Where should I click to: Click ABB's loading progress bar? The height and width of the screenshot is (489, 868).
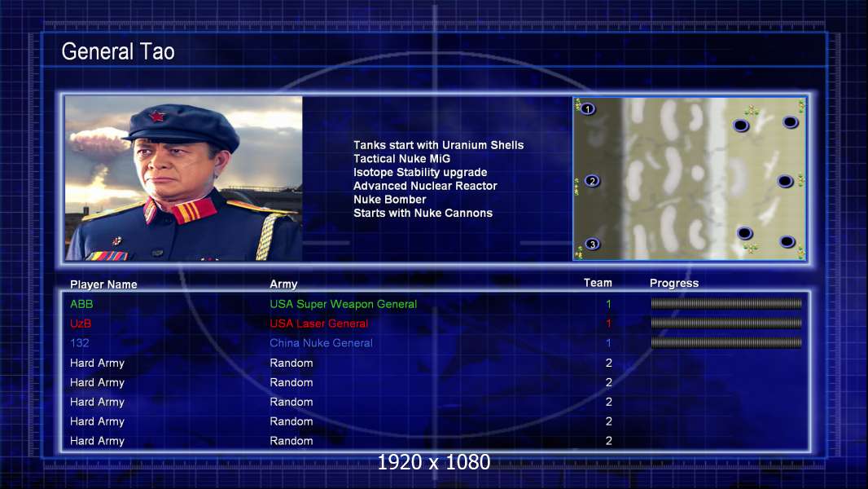(x=726, y=303)
